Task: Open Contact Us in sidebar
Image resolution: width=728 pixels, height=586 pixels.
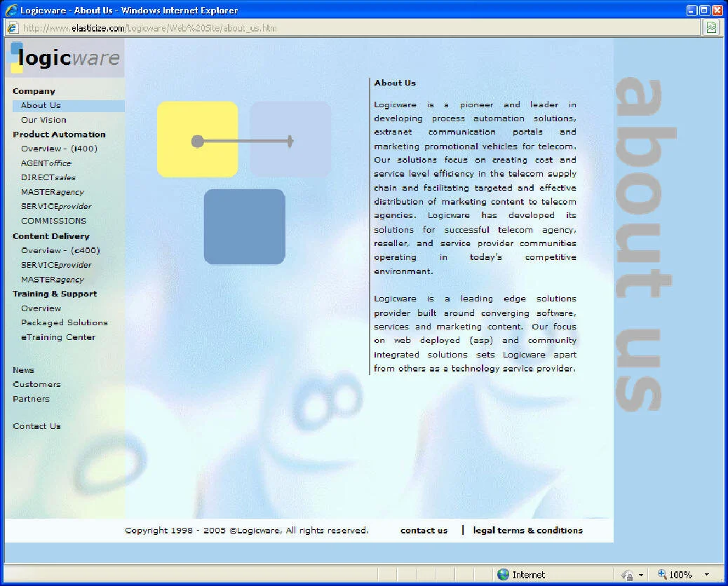Action: pyautogui.click(x=36, y=426)
